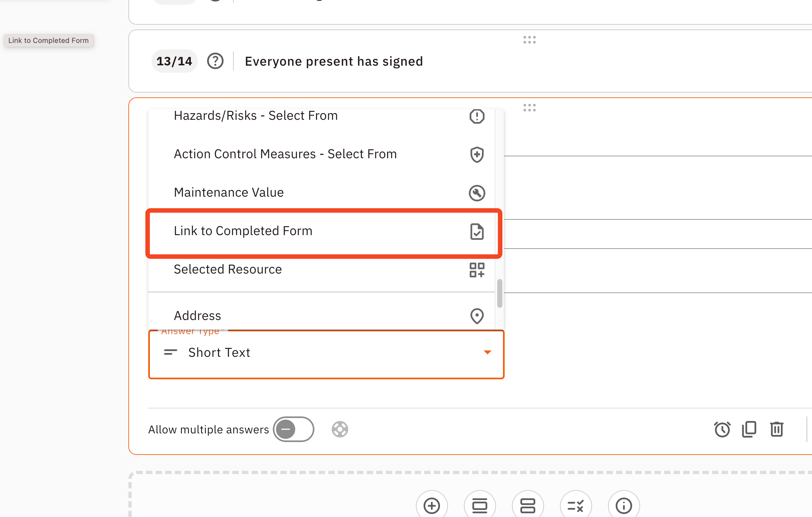Click the add section stacked-bars icon
The image size is (812, 517).
tap(527, 505)
